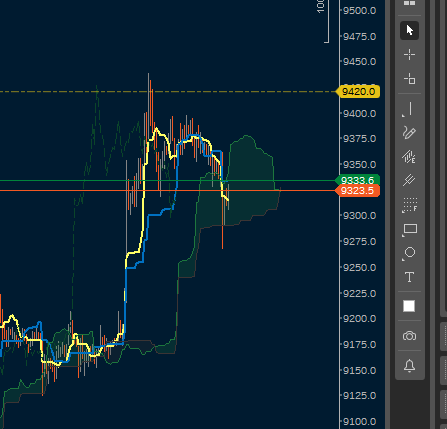447x429 pixels.
Task: Open the Fibonacci retracement tool
Action: coord(409,205)
